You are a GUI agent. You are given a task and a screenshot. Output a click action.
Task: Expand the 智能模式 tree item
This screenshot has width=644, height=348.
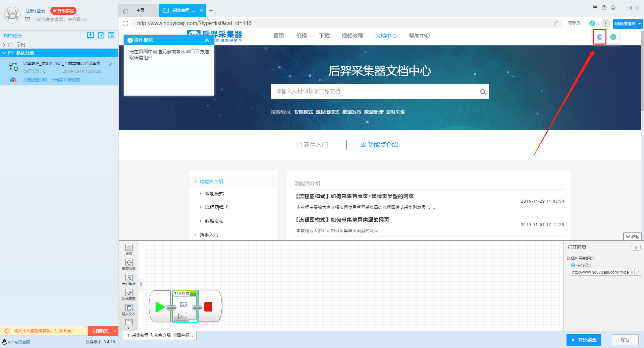click(201, 194)
